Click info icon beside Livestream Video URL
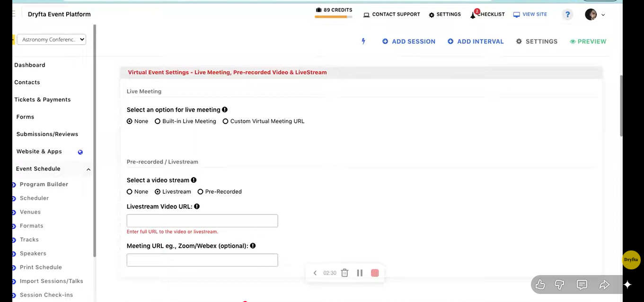Image resolution: width=644 pixels, height=302 pixels. click(197, 207)
